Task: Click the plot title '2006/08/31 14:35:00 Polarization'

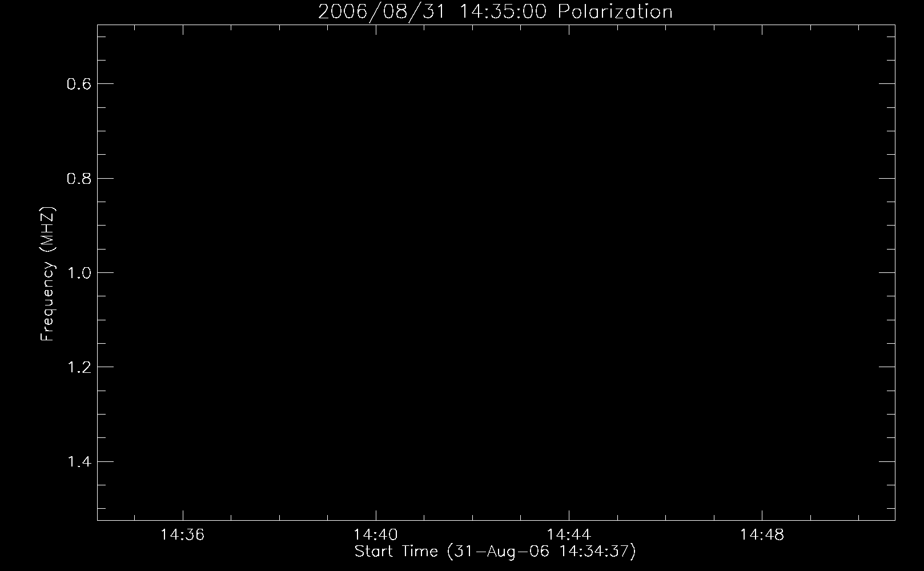Action: (x=495, y=11)
